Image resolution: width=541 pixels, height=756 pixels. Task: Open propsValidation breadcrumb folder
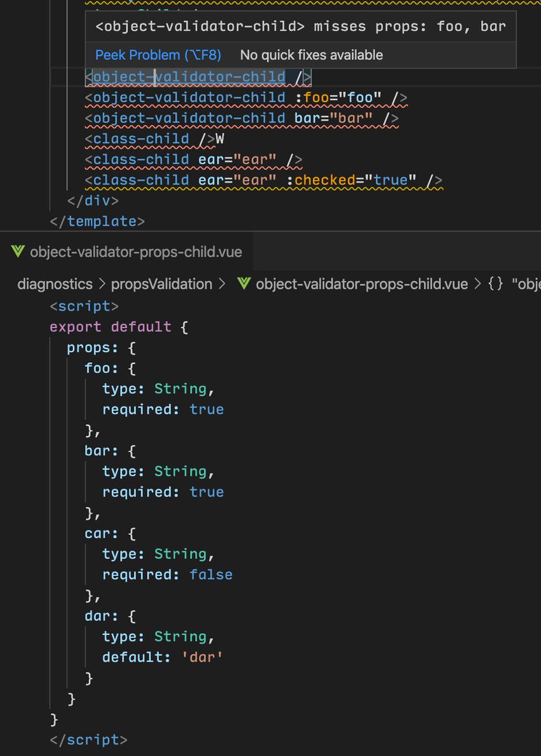point(161,284)
